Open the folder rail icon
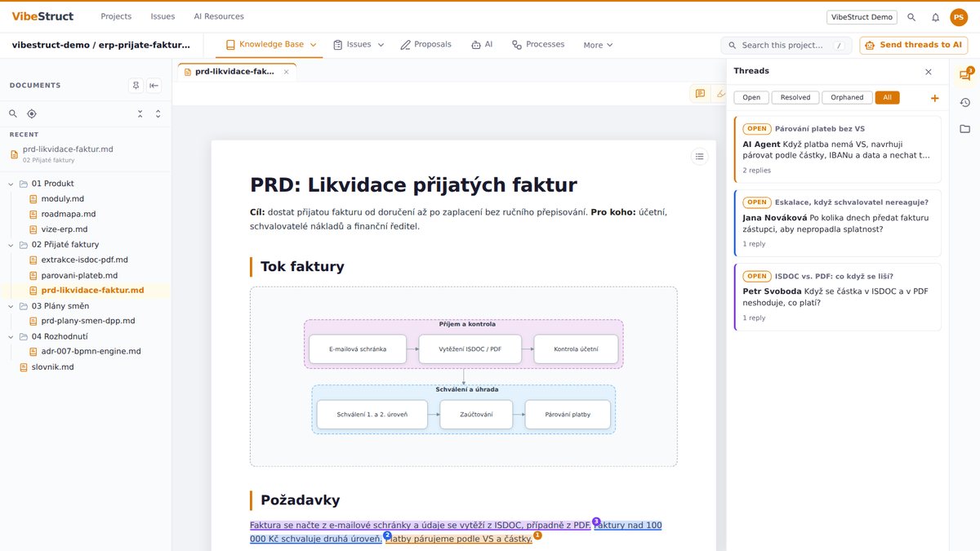This screenshot has width=980, height=551. click(x=964, y=129)
